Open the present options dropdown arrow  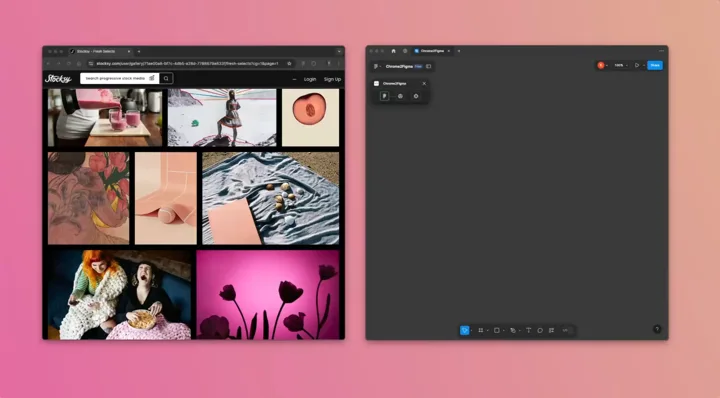[643, 65]
